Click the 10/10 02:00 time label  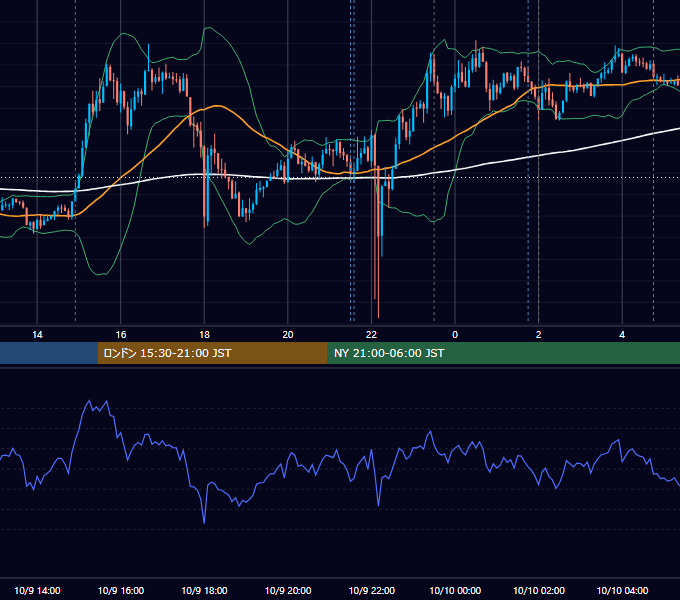coord(539,590)
